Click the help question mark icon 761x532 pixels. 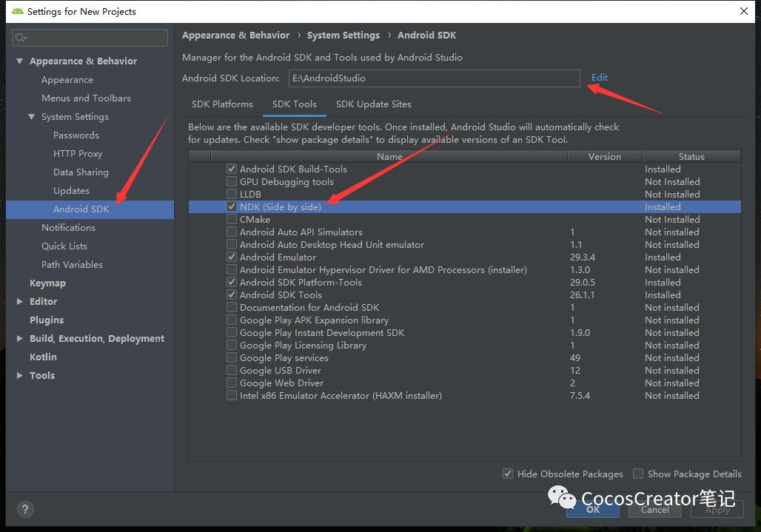pos(25,509)
